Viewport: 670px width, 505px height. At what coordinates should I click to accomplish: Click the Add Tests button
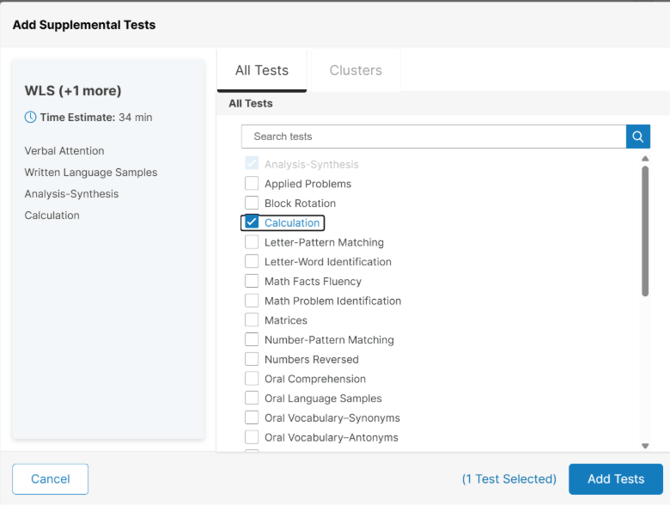616,479
